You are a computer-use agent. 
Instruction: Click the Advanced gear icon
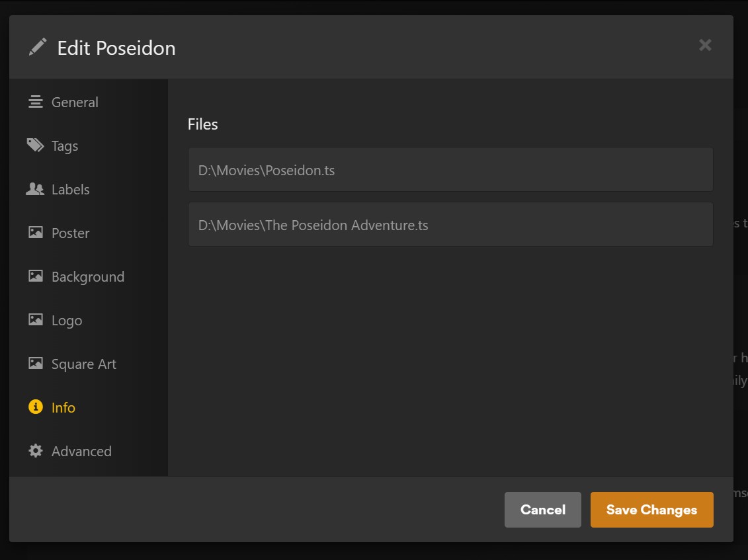tap(35, 451)
